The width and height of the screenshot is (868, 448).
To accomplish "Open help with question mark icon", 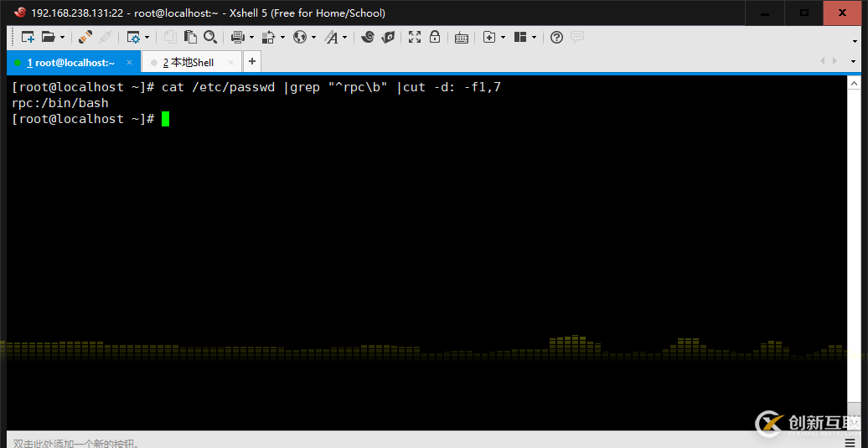I will coord(557,37).
